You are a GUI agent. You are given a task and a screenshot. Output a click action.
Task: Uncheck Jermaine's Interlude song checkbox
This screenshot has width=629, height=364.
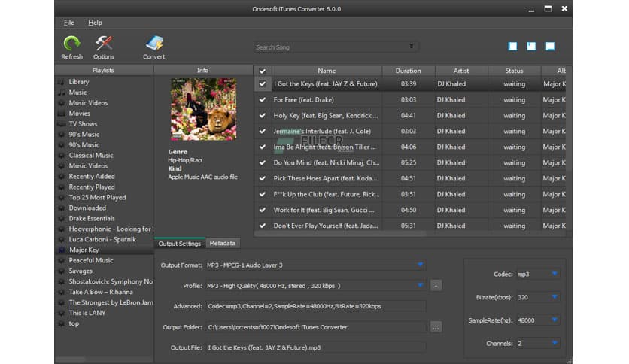click(x=263, y=131)
